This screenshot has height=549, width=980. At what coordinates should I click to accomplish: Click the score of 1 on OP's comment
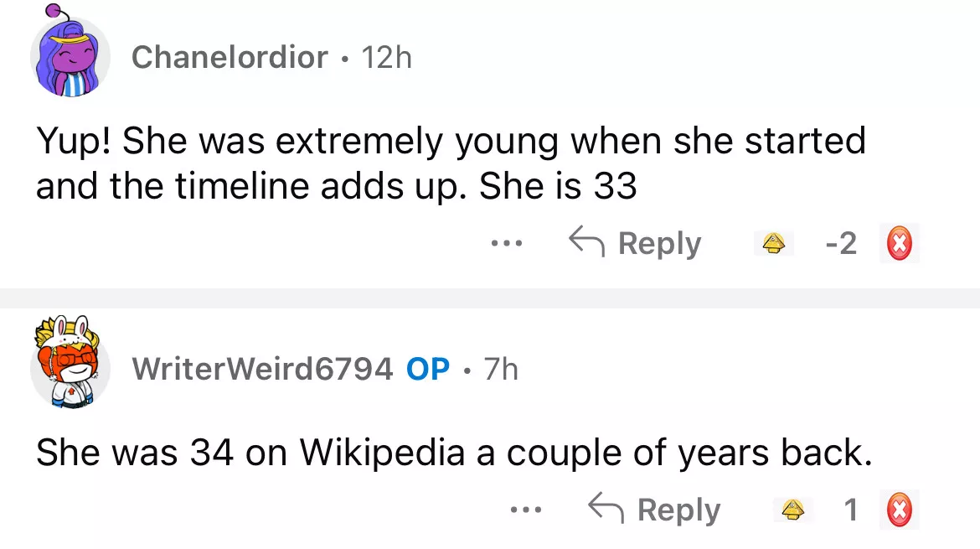(850, 510)
